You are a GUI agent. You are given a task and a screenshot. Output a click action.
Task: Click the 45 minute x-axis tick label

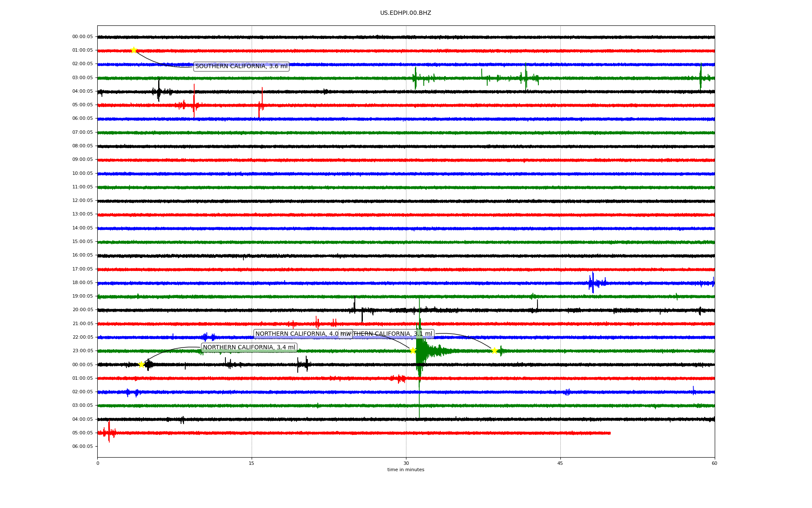click(x=560, y=463)
